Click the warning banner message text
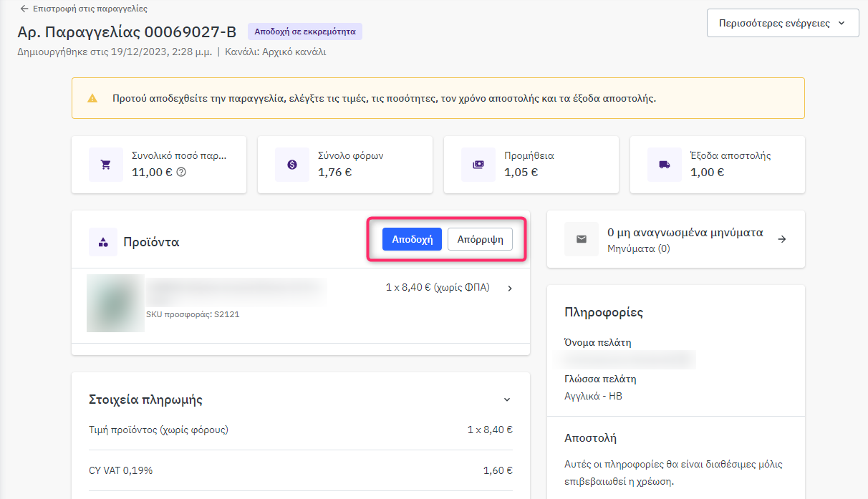 384,98
